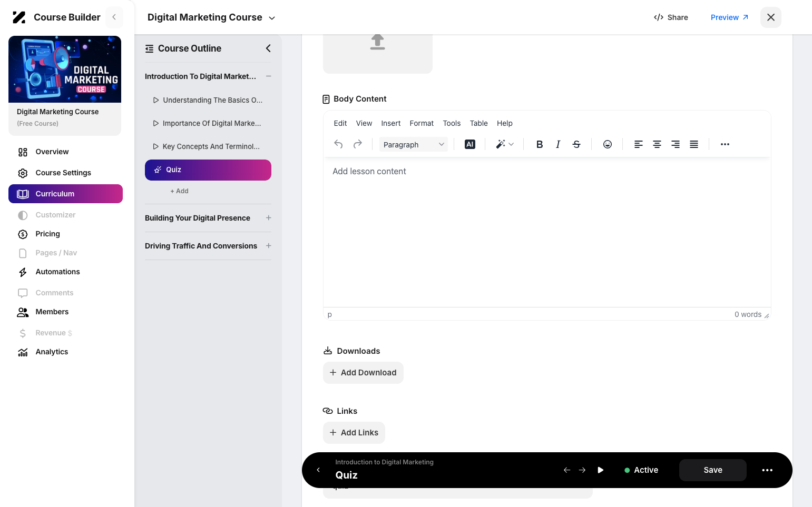The width and height of the screenshot is (812, 507).
Task: Open the Preview link
Action: coord(729,17)
